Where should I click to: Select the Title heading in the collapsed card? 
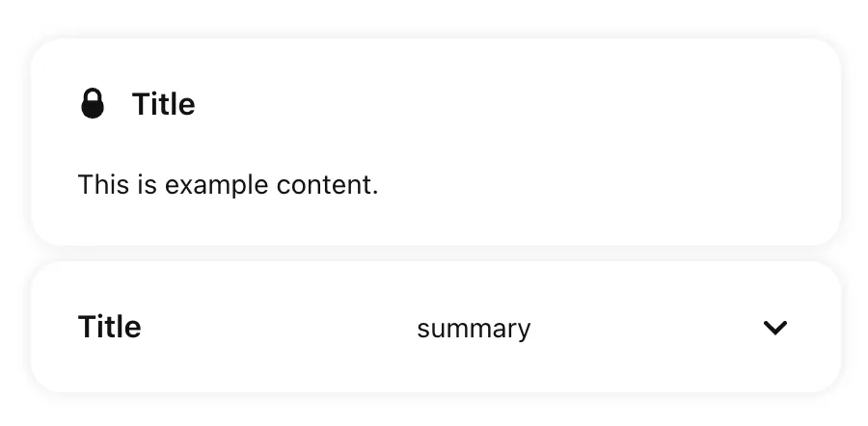[x=109, y=327]
